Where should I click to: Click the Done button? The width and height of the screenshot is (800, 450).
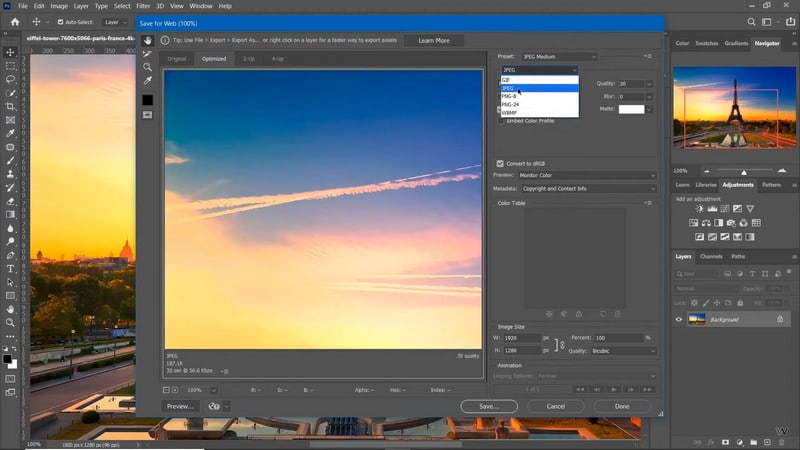pyautogui.click(x=622, y=406)
